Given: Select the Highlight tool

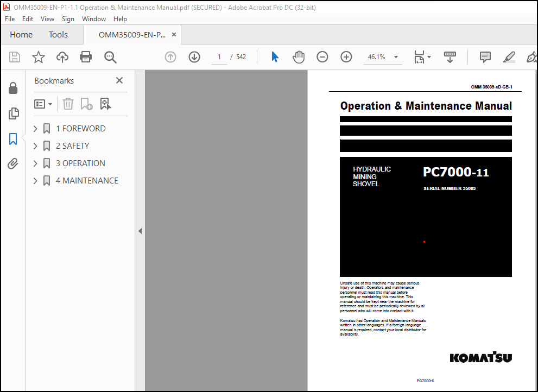Looking at the screenshot, I should click(508, 56).
